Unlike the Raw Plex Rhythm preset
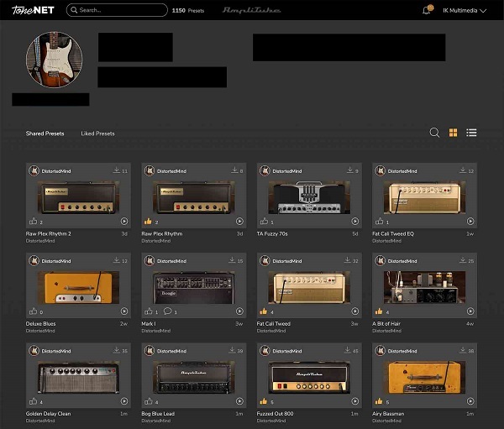Image resolution: width=504 pixels, height=429 pixels. (148, 221)
